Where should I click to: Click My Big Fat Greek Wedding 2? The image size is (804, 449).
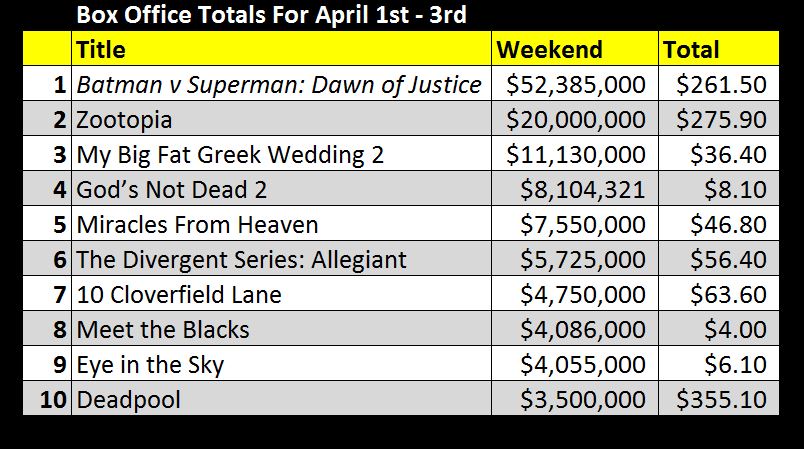(x=230, y=155)
